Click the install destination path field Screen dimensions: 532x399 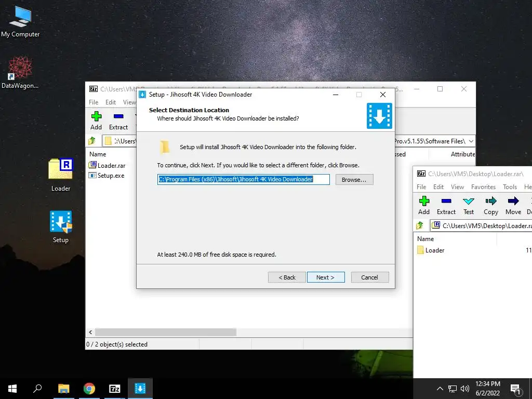(x=244, y=179)
